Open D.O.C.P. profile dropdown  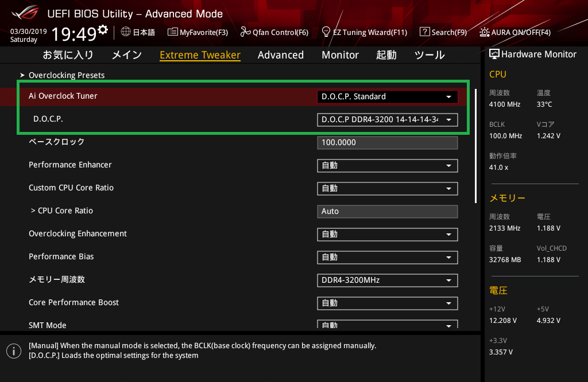coord(388,119)
